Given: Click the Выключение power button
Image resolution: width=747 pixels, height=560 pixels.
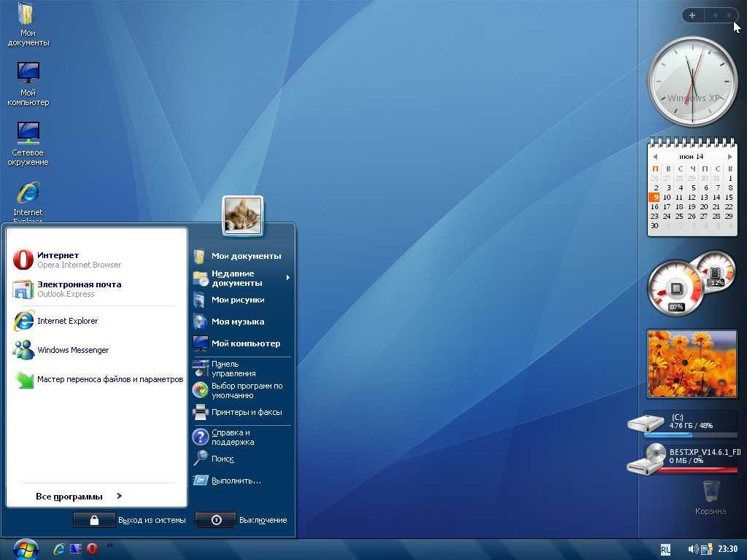Looking at the screenshot, I should [216, 520].
